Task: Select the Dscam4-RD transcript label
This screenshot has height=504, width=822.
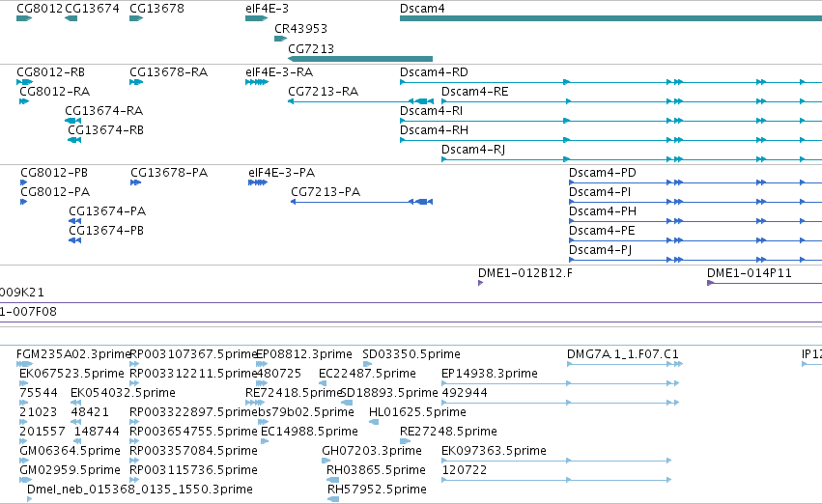Action: coord(434,71)
